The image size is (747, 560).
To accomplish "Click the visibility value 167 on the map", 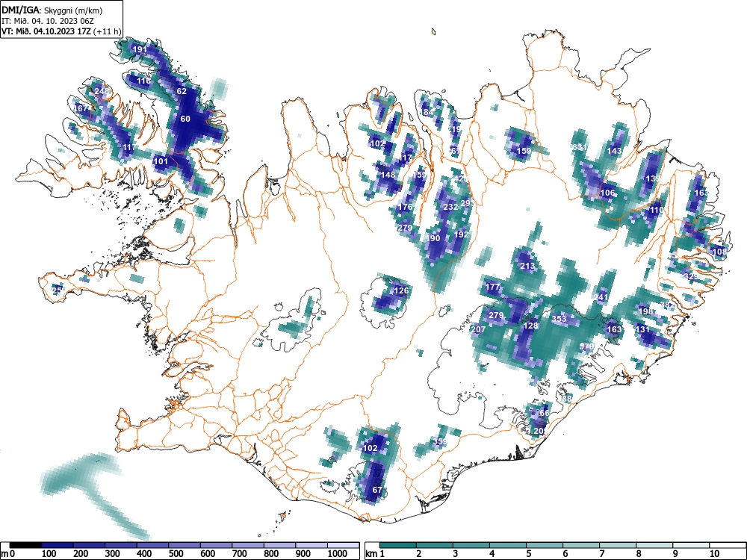I will [81, 108].
